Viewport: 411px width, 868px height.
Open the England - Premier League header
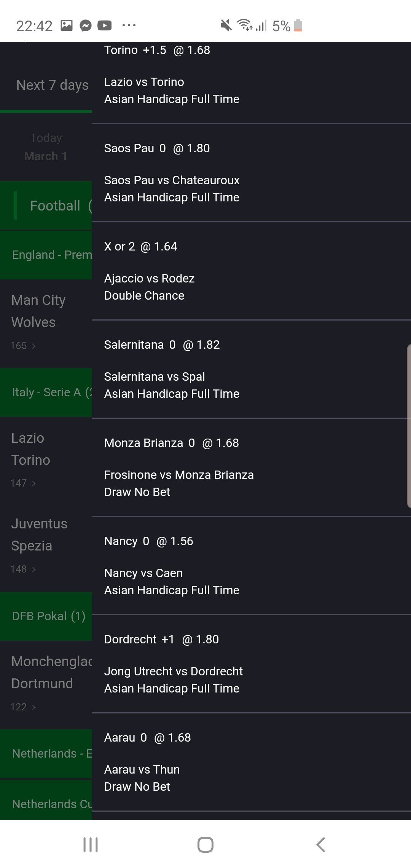coord(51,255)
